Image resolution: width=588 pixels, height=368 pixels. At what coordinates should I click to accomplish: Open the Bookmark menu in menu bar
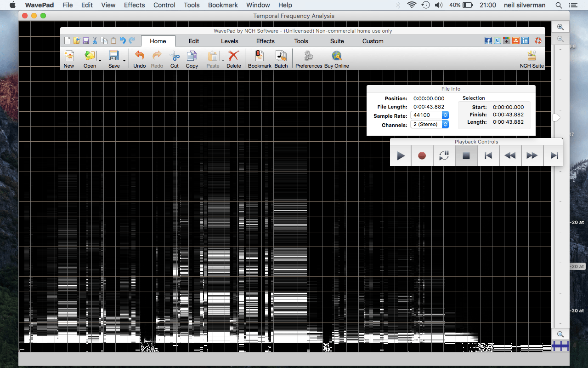(223, 5)
